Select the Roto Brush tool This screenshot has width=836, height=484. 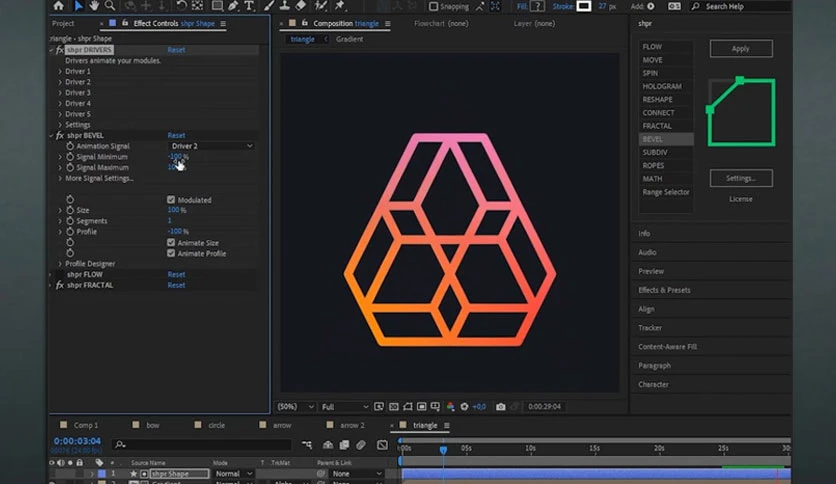[320, 6]
